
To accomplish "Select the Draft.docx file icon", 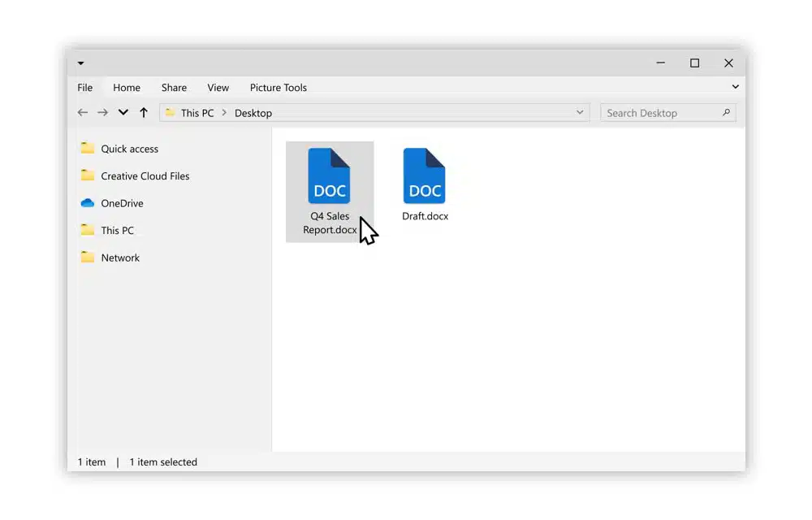I will [x=424, y=176].
